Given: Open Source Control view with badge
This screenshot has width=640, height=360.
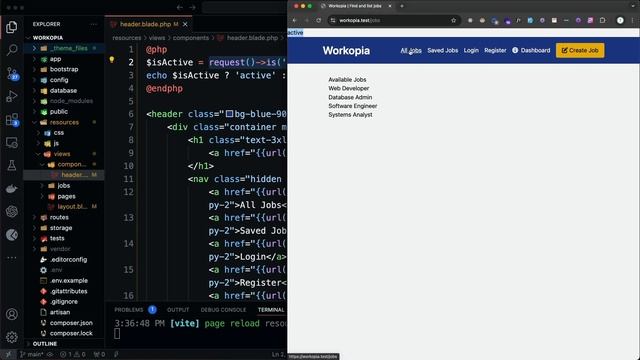Looking at the screenshot, I should tap(12, 73).
